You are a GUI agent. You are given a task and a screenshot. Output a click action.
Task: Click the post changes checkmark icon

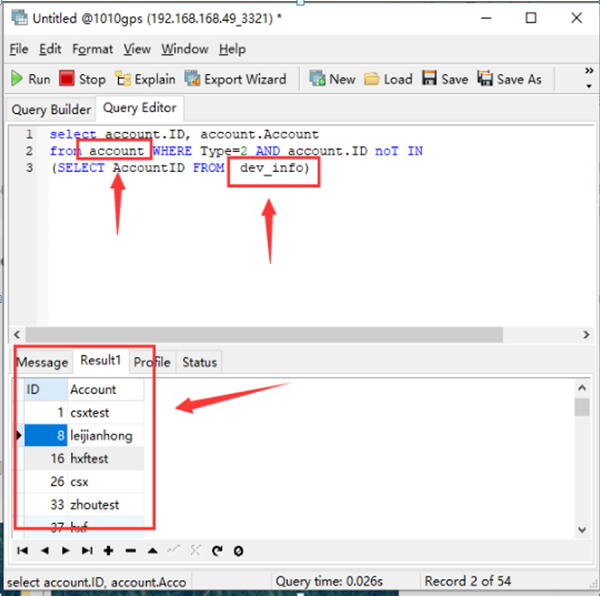174,550
